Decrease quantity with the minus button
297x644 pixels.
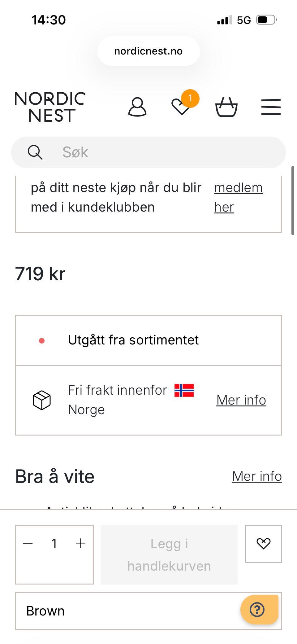click(28, 543)
